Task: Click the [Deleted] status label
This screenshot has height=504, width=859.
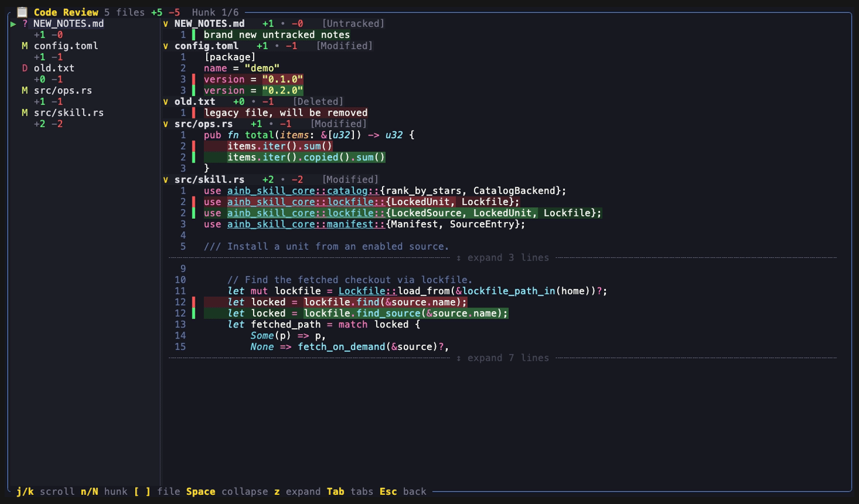Action: tap(318, 101)
